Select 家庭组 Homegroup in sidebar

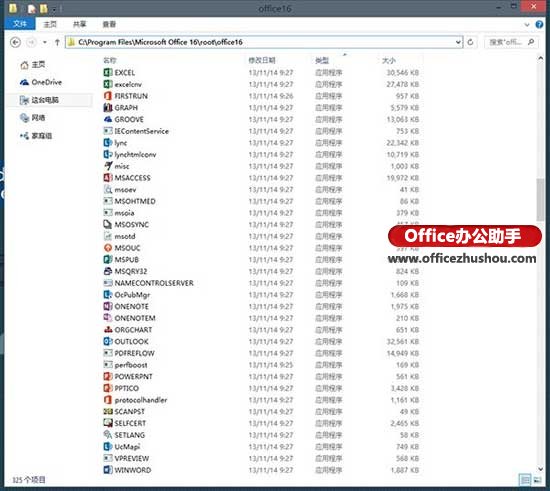[36, 135]
